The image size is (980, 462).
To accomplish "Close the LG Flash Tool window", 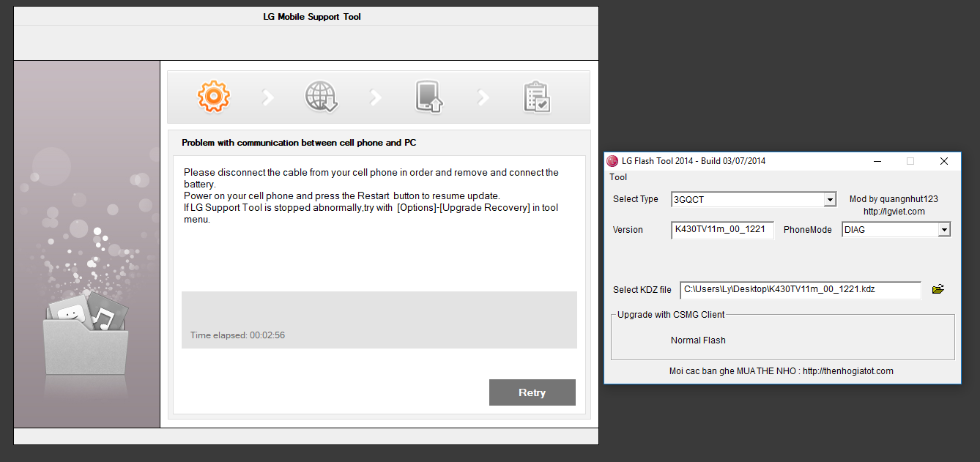I will 944,161.
